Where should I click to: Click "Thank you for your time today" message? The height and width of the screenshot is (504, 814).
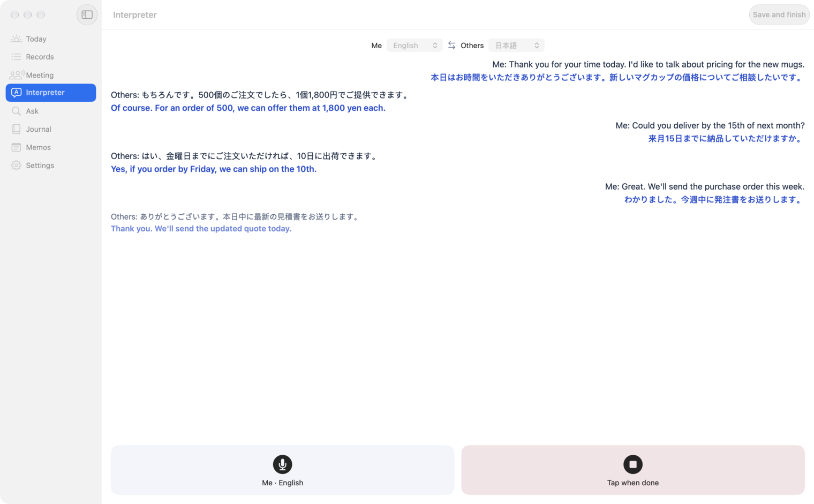(648, 64)
